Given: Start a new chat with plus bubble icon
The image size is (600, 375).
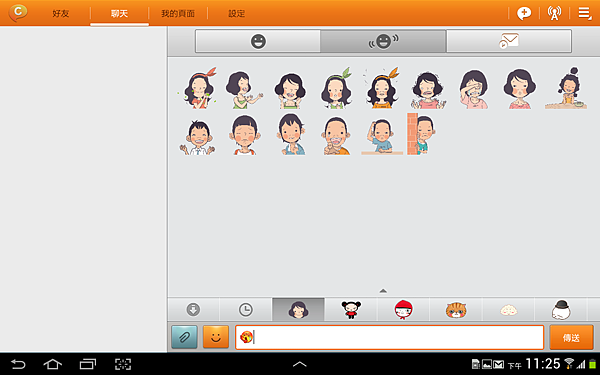Looking at the screenshot, I should pos(524,13).
